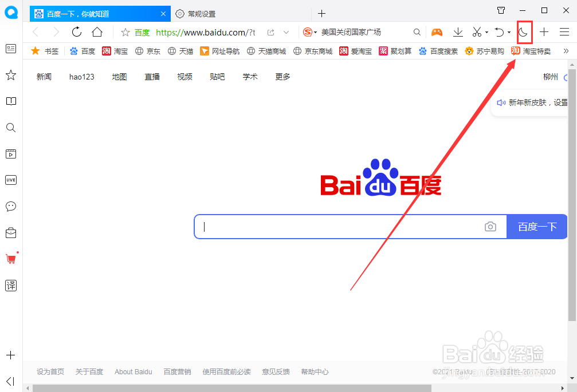
Task: Open the 直播 link on Baidu
Action: point(152,77)
